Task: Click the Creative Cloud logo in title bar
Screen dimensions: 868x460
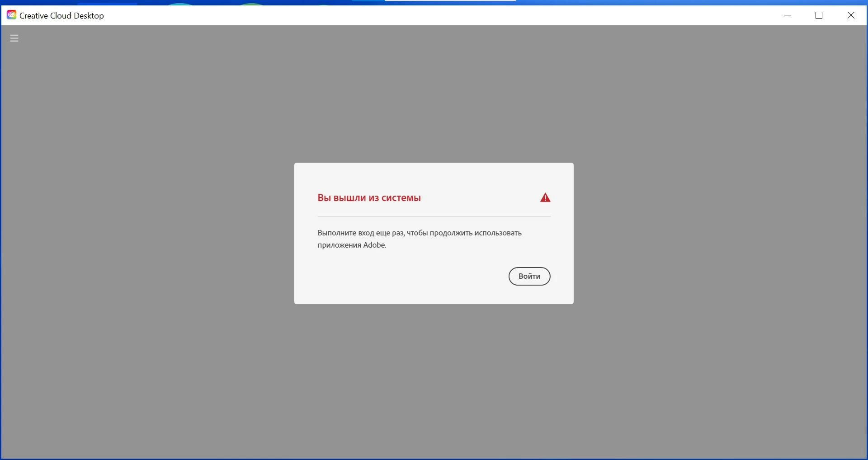Action: (x=11, y=15)
